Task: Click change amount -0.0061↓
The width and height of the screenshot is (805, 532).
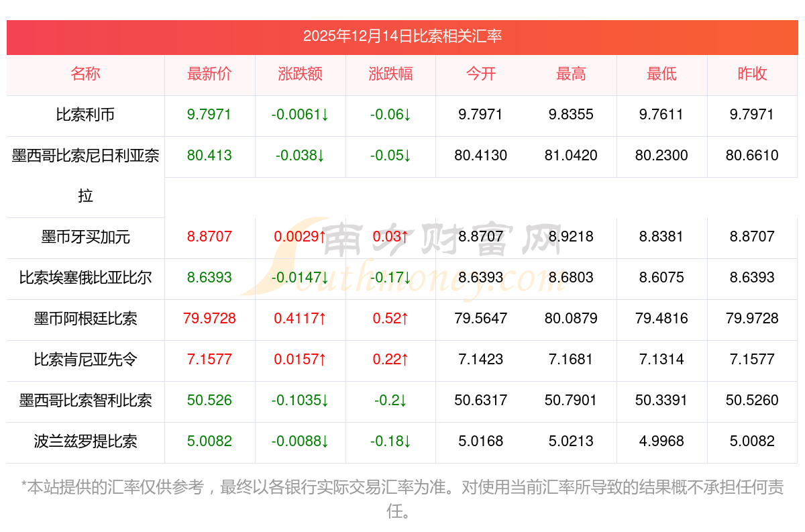Action: (300, 115)
